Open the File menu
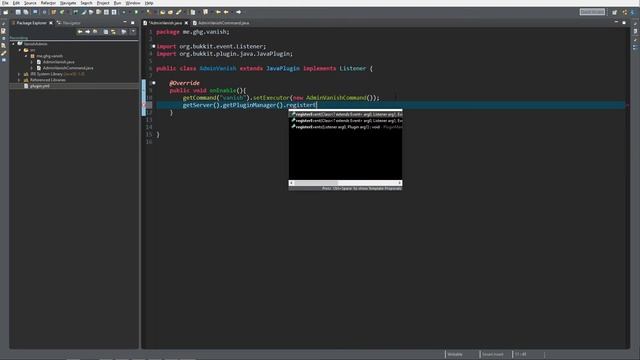Viewport: 640px width, 360px height. point(5,3)
